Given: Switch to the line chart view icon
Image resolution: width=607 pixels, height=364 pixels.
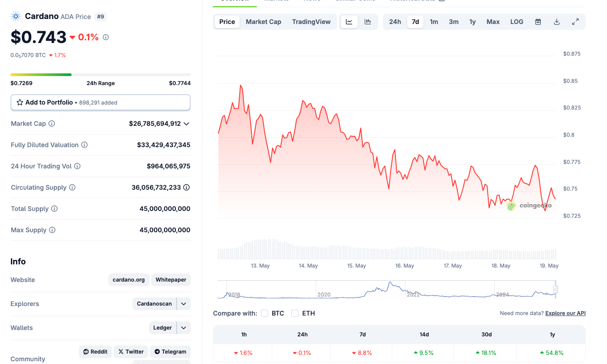Looking at the screenshot, I should (349, 22).
